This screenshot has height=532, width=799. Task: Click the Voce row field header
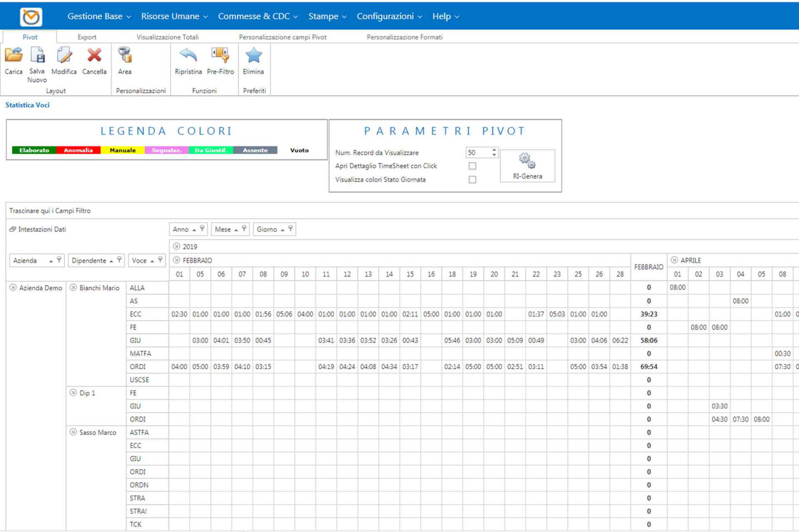click(x=147, y=260)
